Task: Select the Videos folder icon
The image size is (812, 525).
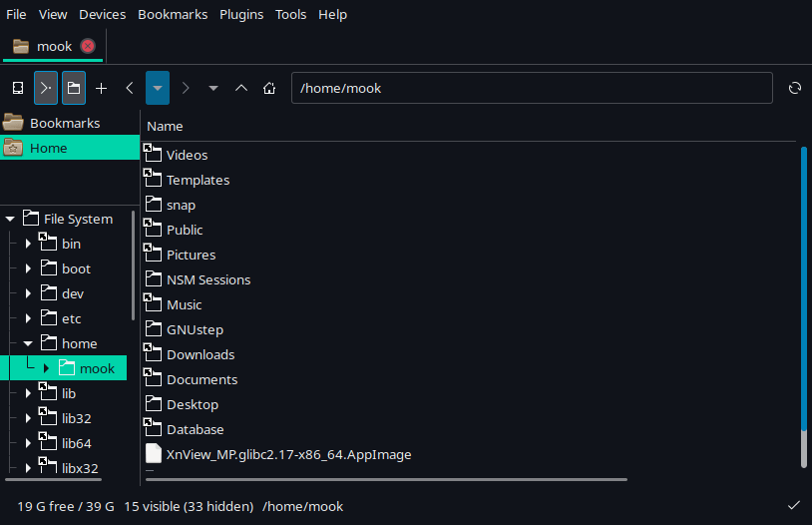Action: click(x=153, y=153)
